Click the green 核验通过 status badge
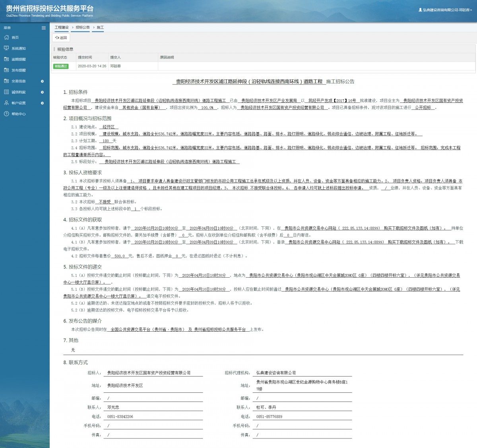477x448 pixels. point(61,66)
